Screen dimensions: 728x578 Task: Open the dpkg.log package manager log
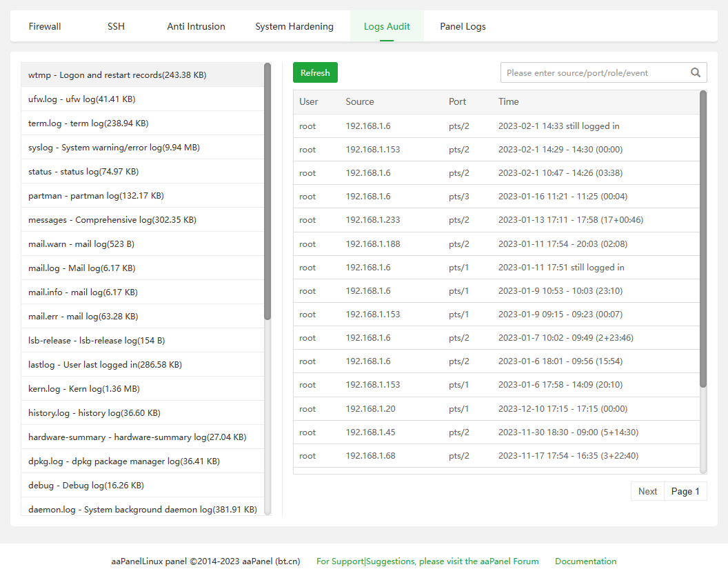pos(123,461)
